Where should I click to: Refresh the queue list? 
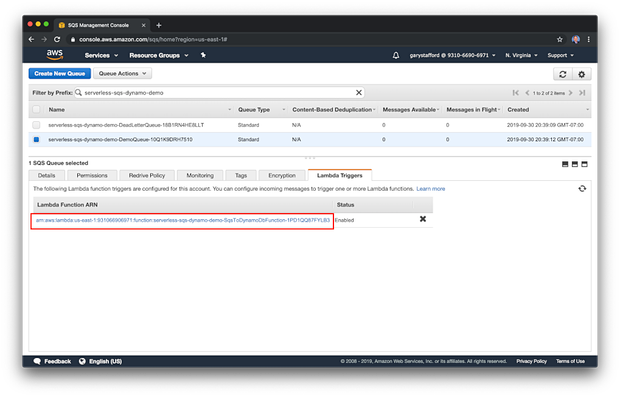563,74
